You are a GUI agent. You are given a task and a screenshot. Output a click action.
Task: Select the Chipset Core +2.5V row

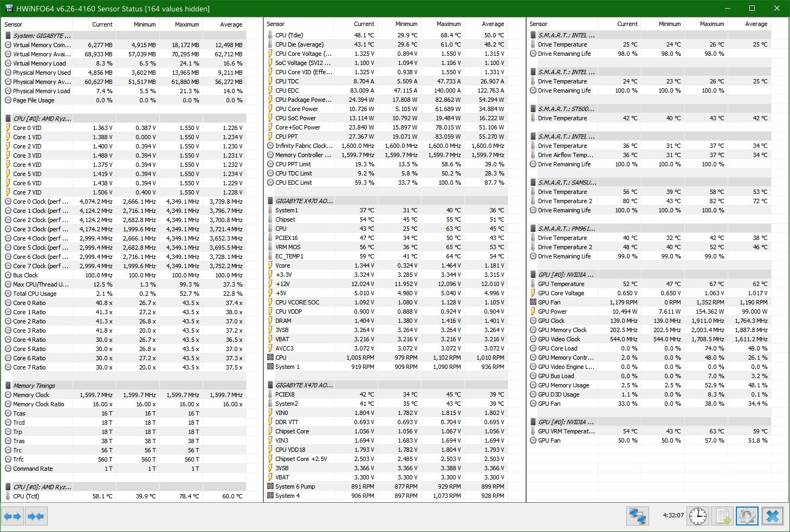tap(386, 459)
